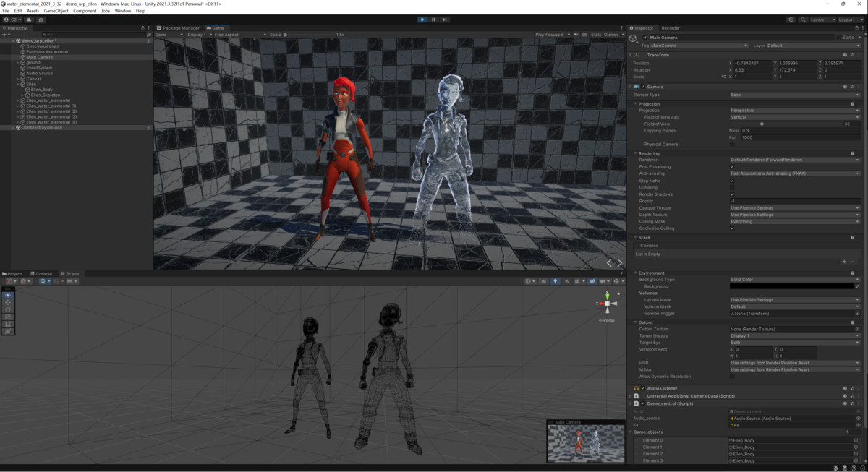Enable the Physical Camera checkbox

coord(732,144)
